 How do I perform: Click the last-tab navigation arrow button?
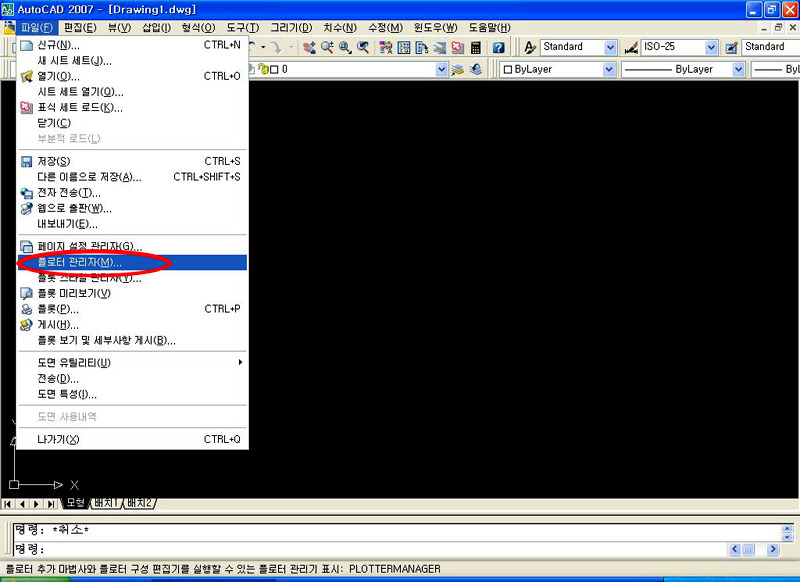coord(51,504)
